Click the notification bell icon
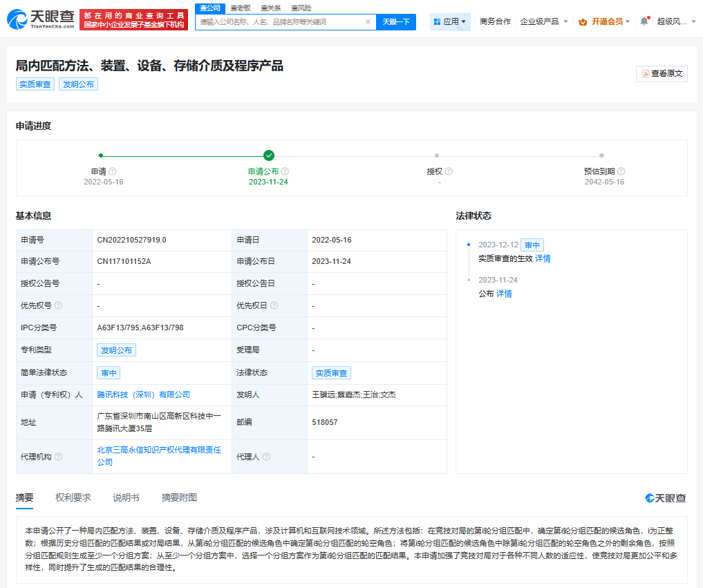 tap(643, 21)
